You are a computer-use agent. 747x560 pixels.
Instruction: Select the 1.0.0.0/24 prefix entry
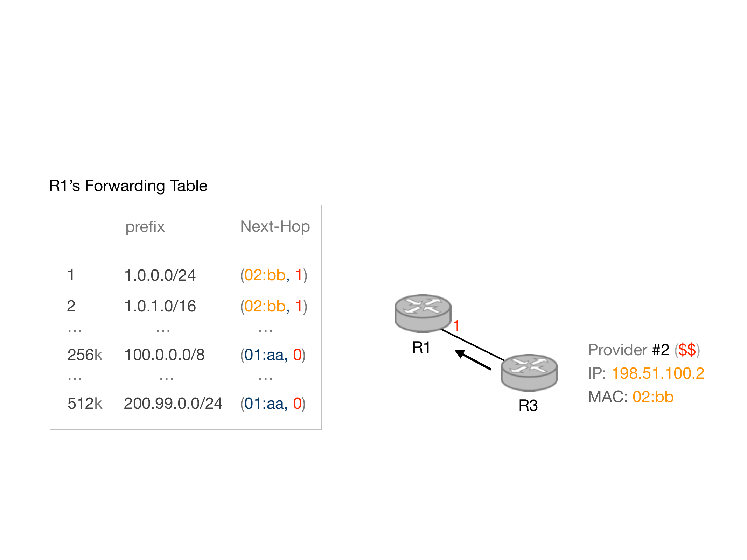point(160,275)
